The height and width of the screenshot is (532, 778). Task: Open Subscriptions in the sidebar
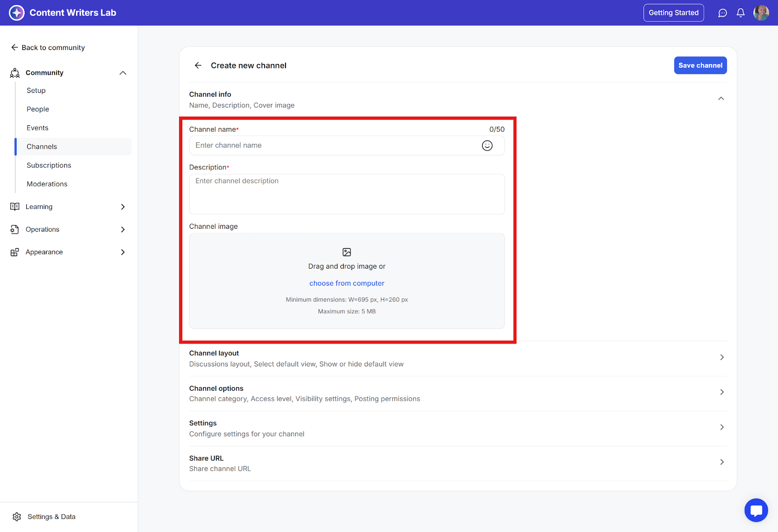point(49,166)
